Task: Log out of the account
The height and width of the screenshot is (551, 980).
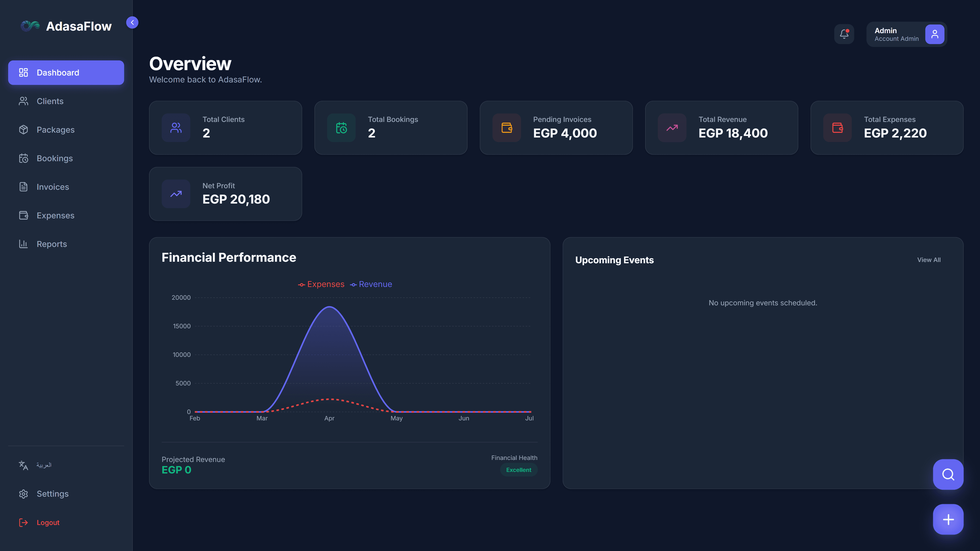Action: point(66,522)
